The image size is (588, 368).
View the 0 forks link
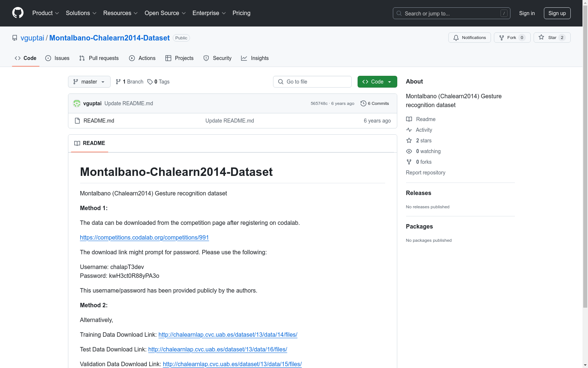click(419, 162)
